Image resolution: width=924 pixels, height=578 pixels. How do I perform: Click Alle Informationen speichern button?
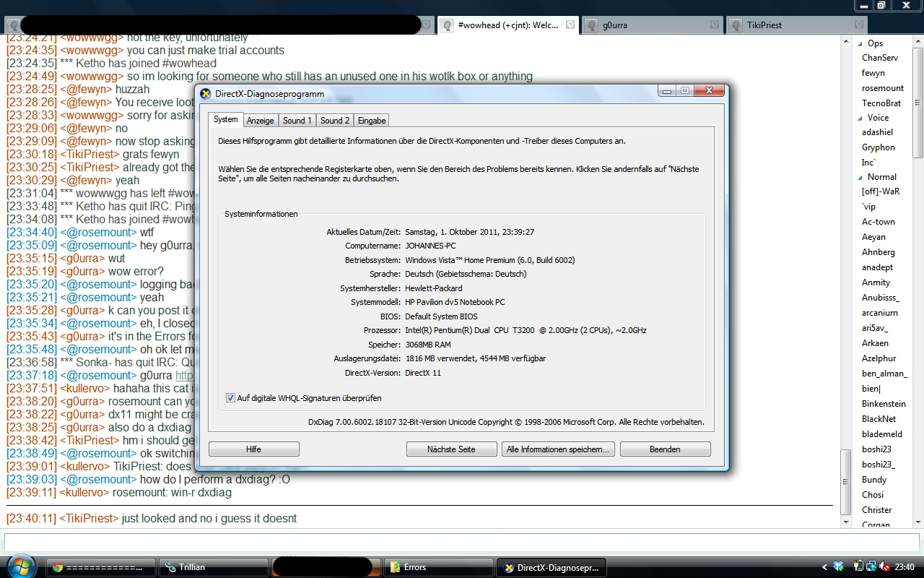[558, 449]
